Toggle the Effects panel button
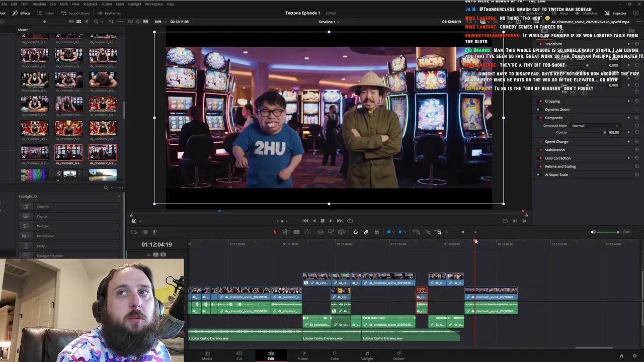Screen dimensions: 644x362 click(22, 13)
